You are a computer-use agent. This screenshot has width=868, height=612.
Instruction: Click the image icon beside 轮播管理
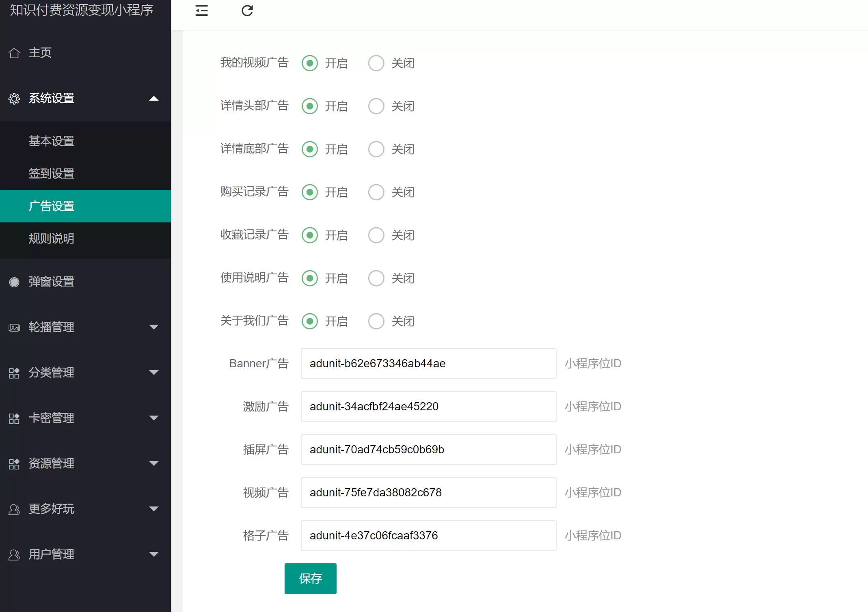[14, 328]
